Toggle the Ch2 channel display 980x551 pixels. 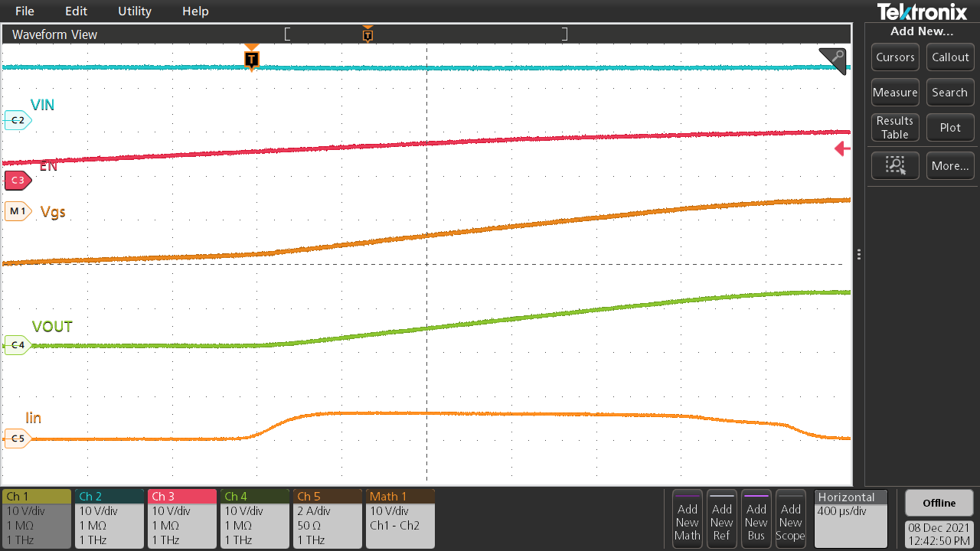click(109, 519)
